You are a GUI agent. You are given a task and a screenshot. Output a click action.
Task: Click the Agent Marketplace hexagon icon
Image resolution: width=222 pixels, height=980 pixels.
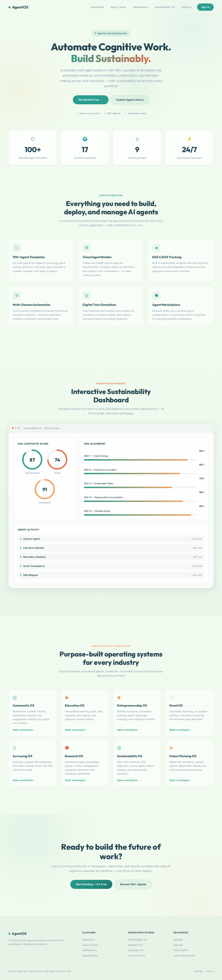click(156, 295)
